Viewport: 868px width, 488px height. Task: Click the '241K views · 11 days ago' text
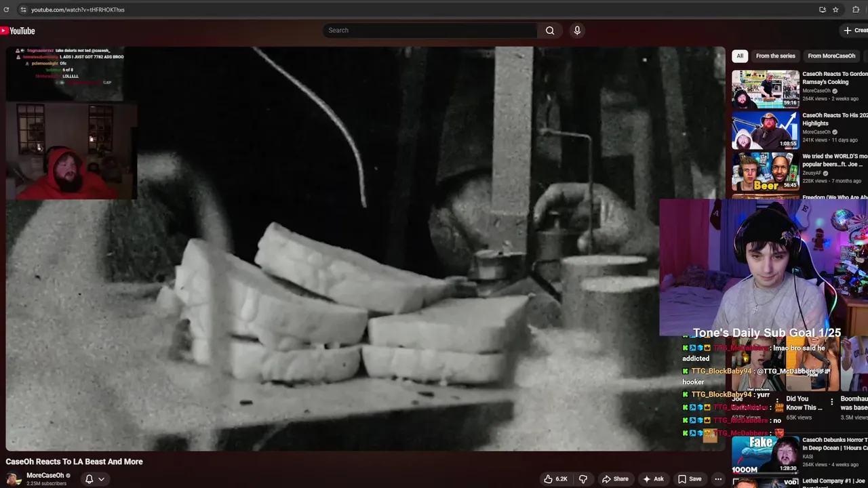point(830,140)
